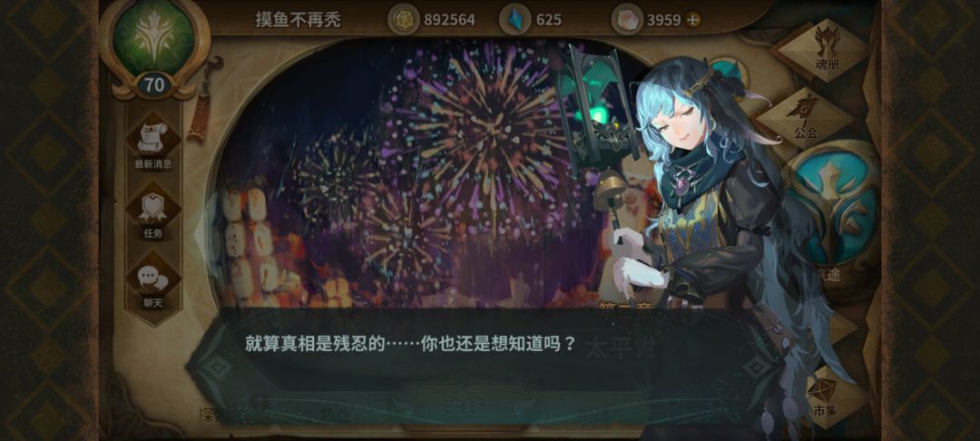Open the 魂册 soul book icon

[827, 49]
